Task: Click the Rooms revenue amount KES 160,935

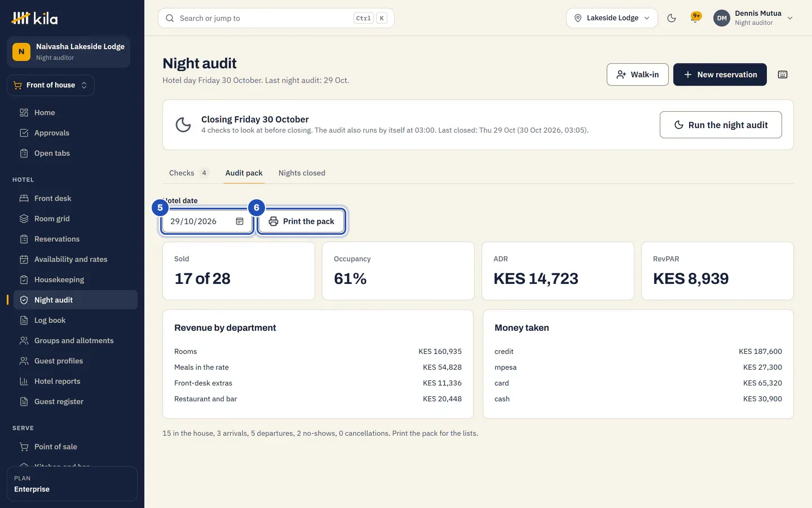Action: pyautogui.click(x=440, y=351)
